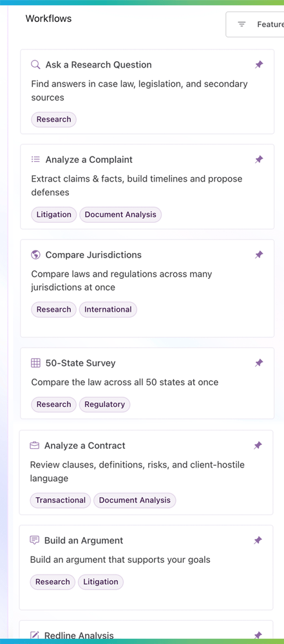The height and width of the screenshot is (644, 284).
Task: Click the Transactional tag on Analyze a Contract
Action: pyautogui.click(x=61, y=500)
